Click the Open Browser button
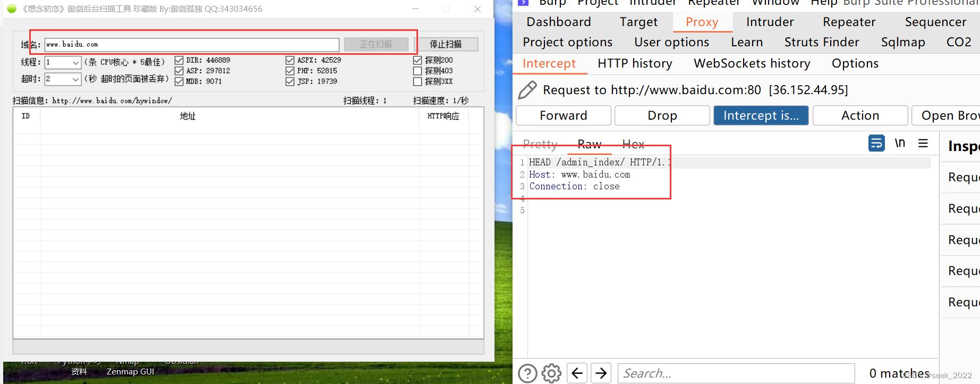980x384 pixels. pos(947,115)
